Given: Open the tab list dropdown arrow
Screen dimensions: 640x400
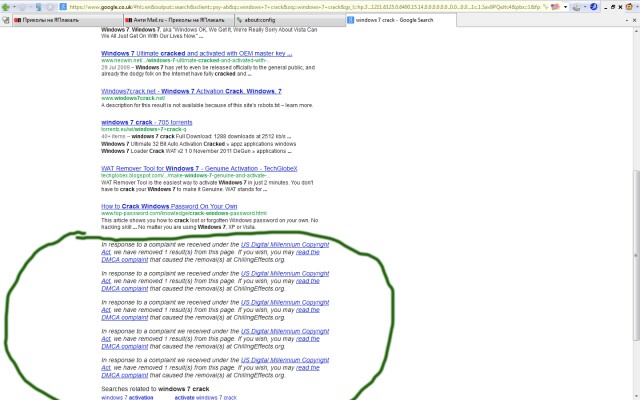Looking at the screenshot, I should (627, 20).
